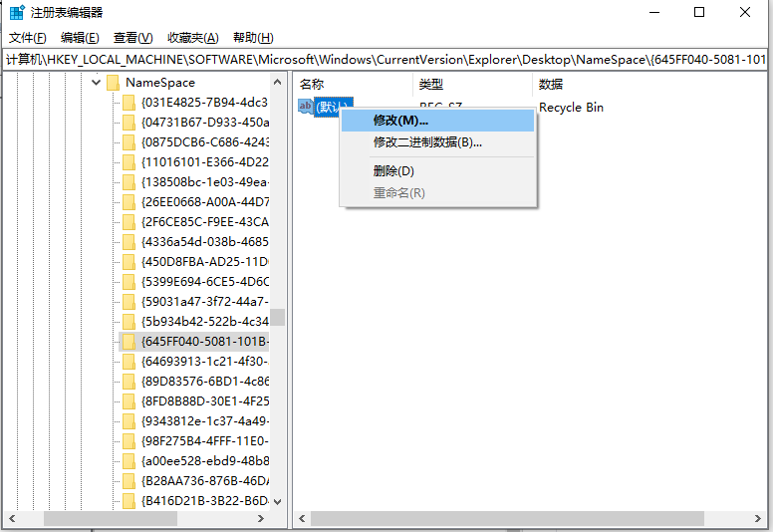773x532 pixels.
Task: Collapse the NameSpace tree node
Action: point(96,83)
